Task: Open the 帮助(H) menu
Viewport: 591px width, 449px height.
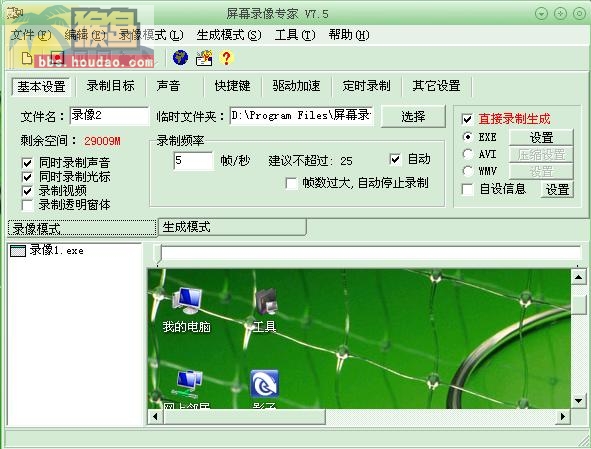Action: click(x=349, y=35)
